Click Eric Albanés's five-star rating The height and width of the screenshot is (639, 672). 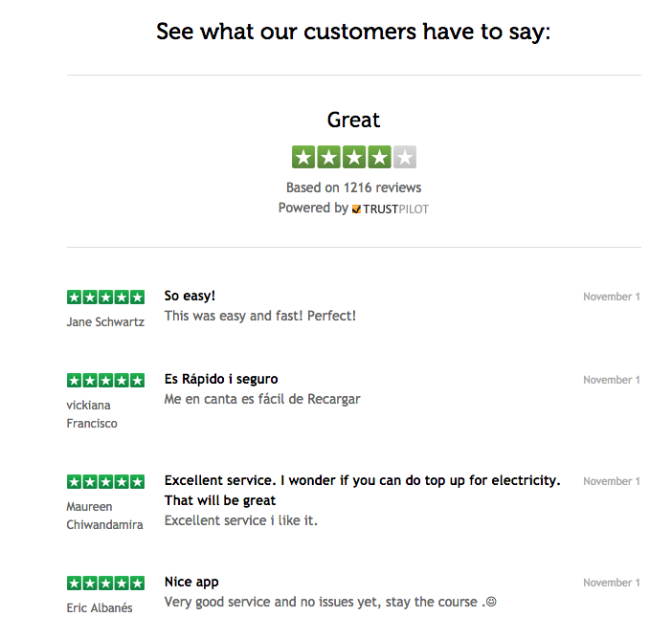pyautogui.click(x=105, y=583)
